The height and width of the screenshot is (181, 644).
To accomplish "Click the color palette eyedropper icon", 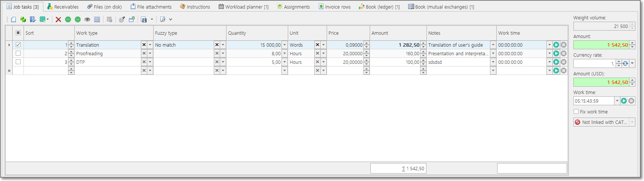I will point(122,19).
